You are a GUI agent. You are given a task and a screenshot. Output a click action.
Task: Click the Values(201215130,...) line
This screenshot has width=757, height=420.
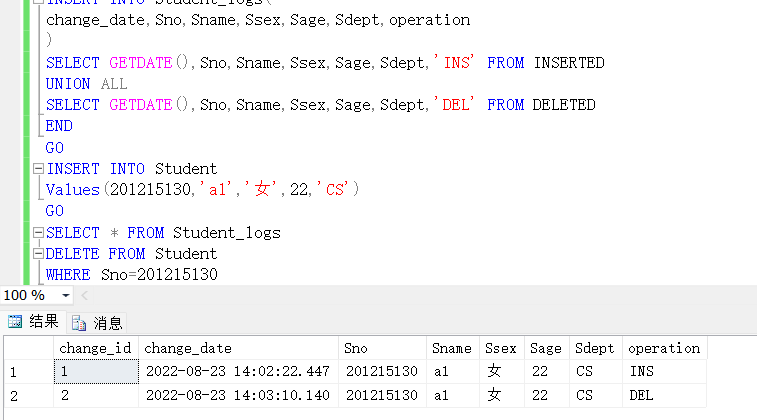click(x=202, y=189)
